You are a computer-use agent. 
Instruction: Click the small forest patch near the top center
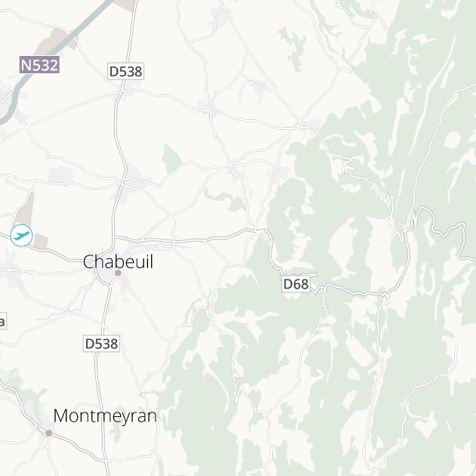(x=293, y=48)
